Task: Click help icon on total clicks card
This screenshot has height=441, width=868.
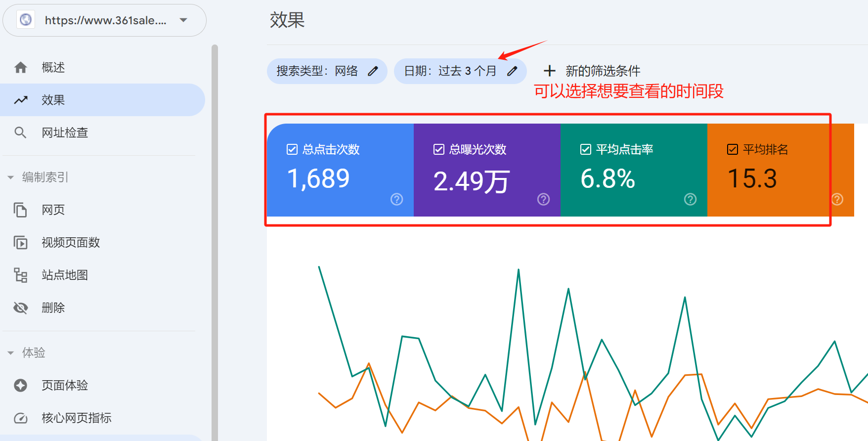Action: (396, 199)
